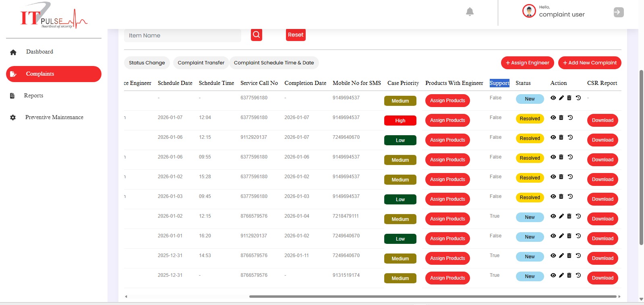Click the logout arrow icon
This screenshot has width=644, height=305.
618,12
